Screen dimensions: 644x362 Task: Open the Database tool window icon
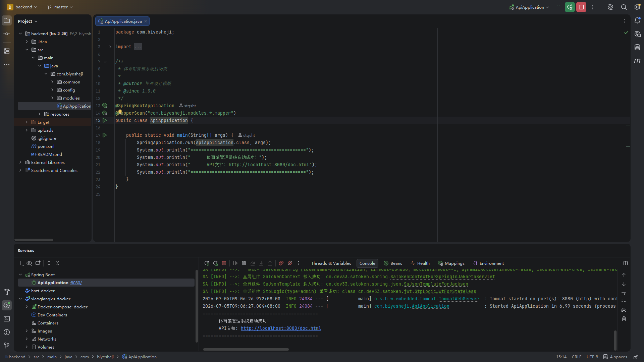(x=637, y=47)
